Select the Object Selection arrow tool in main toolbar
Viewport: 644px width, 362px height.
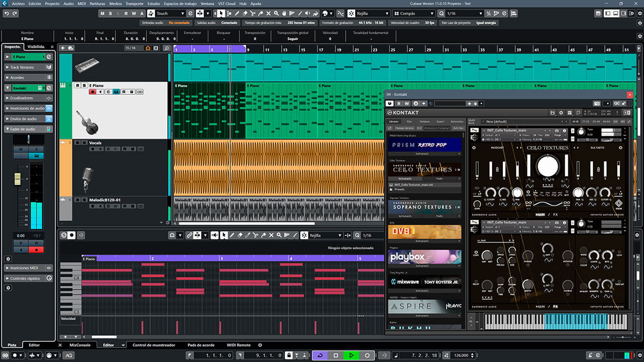(222, 13)
